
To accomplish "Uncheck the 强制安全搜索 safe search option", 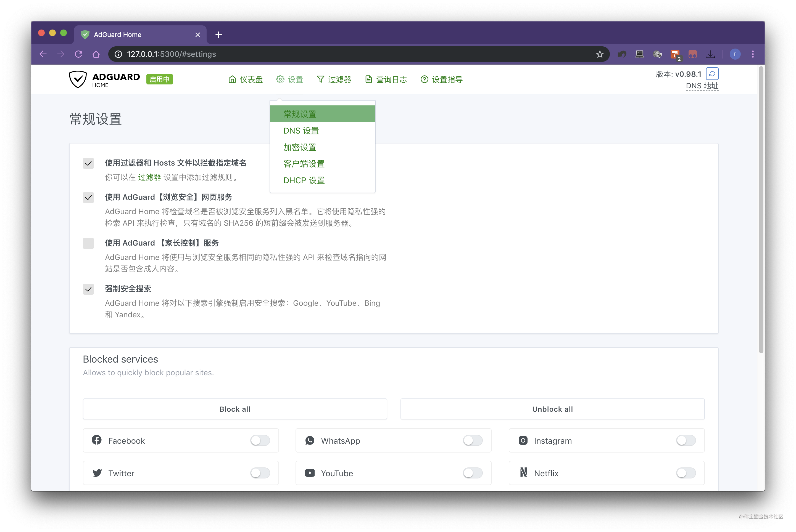I will point(88,289).
